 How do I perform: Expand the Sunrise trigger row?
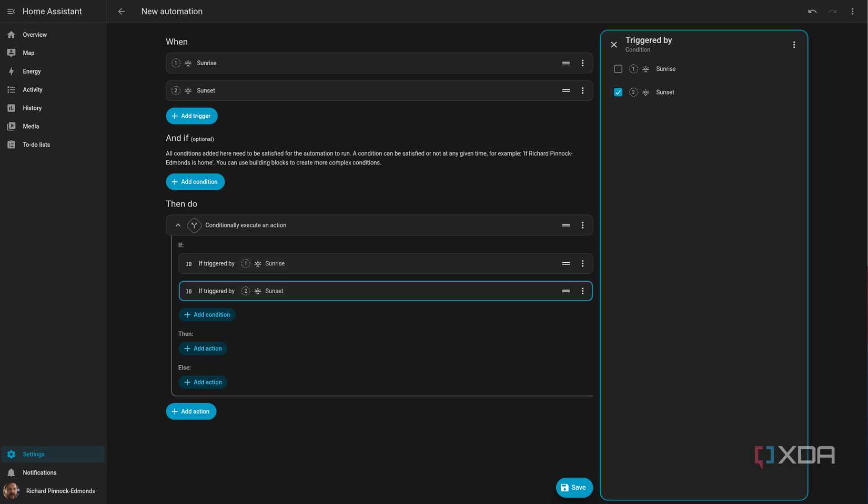click(x=379, y=63)
